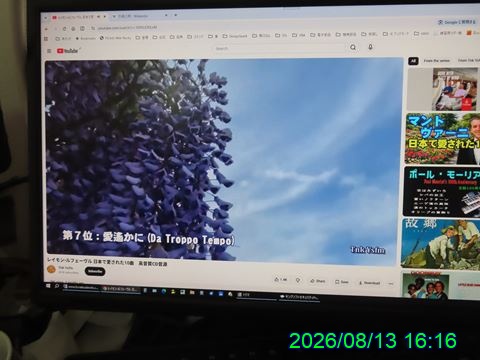This screenshot has width=480, height=360.
Task: Download the video
Action: (369, 283)
